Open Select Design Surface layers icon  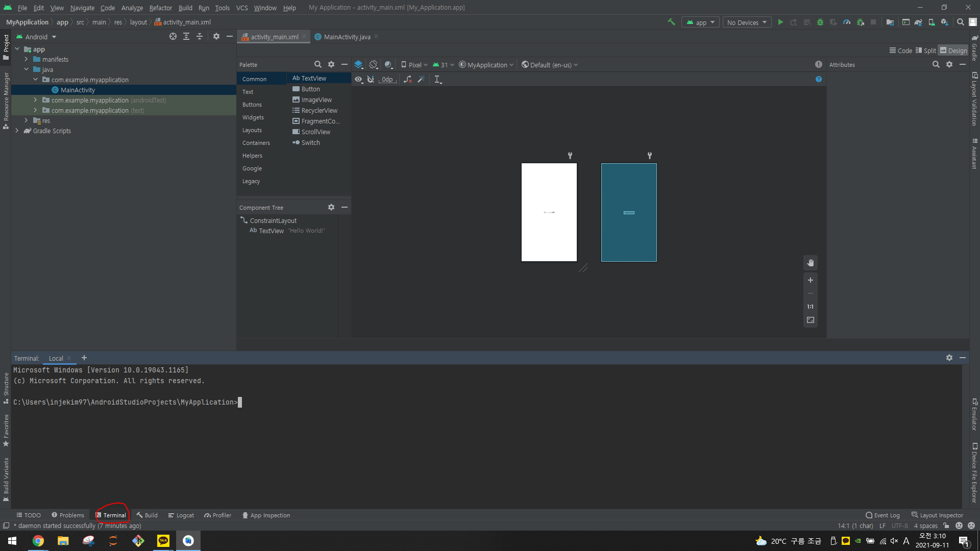pos(358,65)
